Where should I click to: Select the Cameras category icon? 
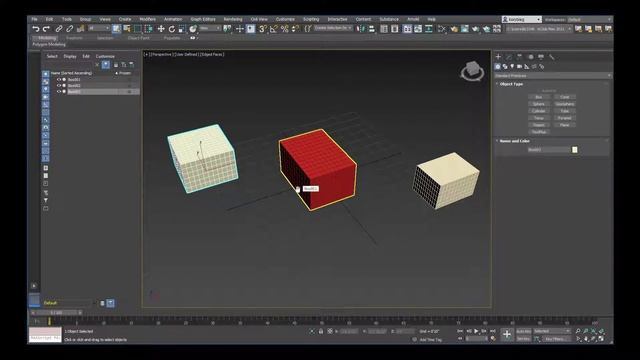click(x=520, y=67)
